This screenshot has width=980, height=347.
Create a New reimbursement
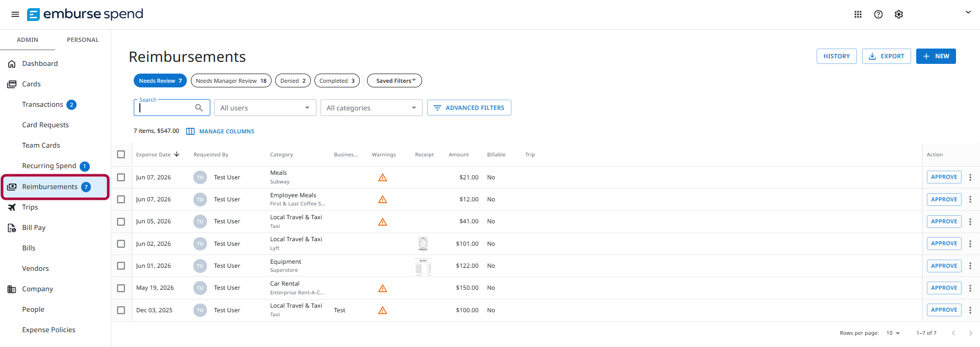[x=936, y=56]
